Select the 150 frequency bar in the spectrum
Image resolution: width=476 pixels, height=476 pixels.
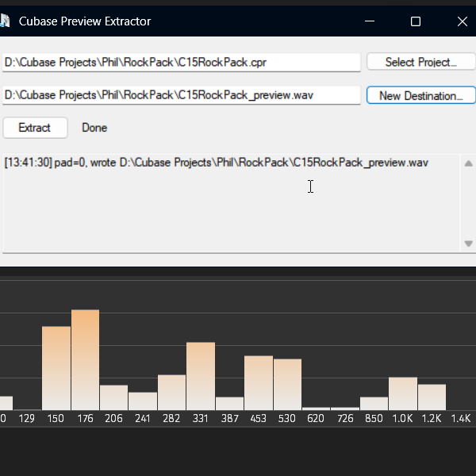(x=56, y=368)
